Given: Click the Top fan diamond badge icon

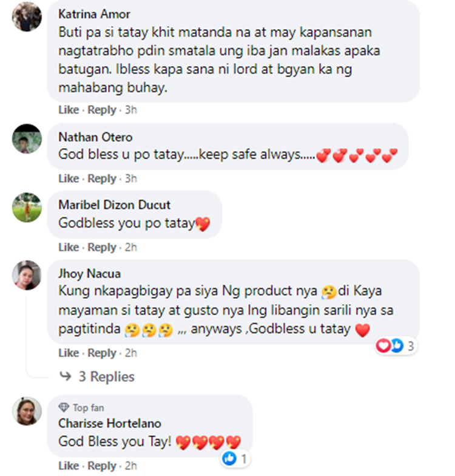Looking at the screenshot, I should (x=64, y=407).
